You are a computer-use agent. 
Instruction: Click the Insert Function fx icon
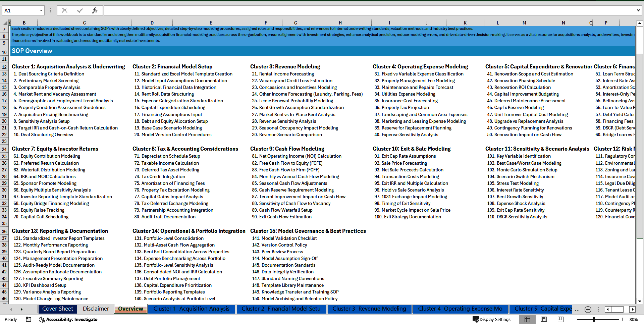95,10
